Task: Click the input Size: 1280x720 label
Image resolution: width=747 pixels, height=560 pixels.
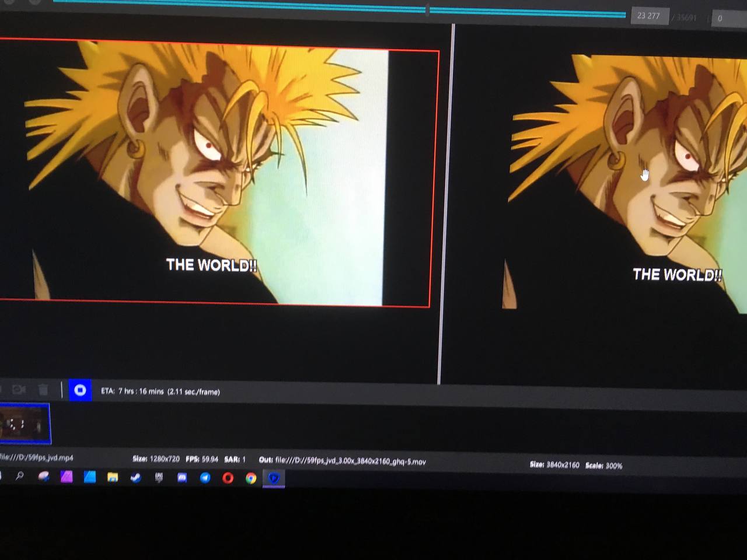Action: click(156, 459)
